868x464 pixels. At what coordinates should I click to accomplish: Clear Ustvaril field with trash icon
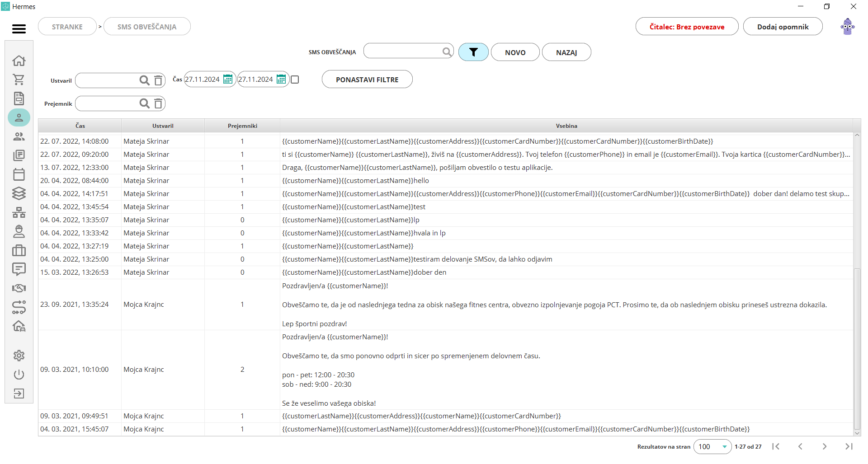pyautogui.click(x=158, y=80)
